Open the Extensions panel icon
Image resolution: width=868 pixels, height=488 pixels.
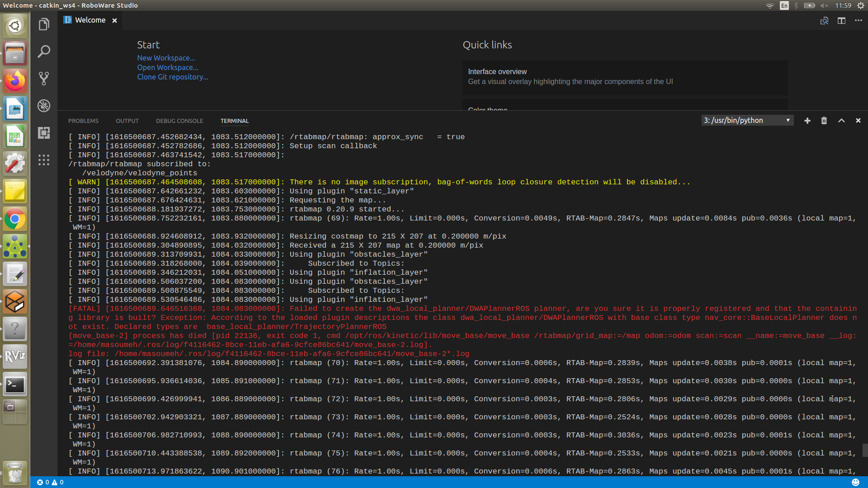coord(44,133)
